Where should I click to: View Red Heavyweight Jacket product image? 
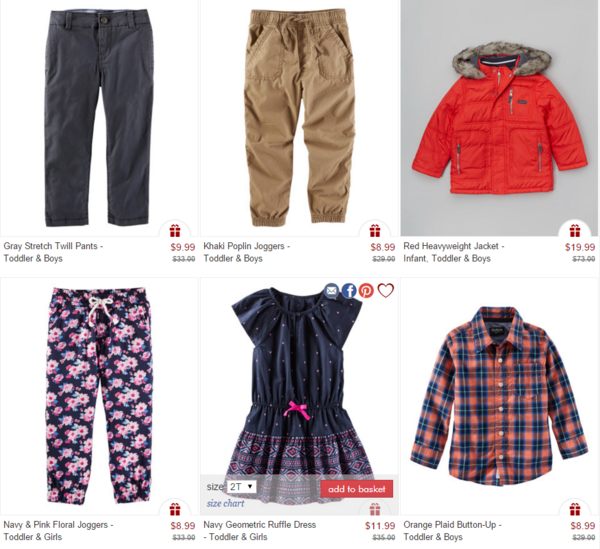[x=499, y=118]
